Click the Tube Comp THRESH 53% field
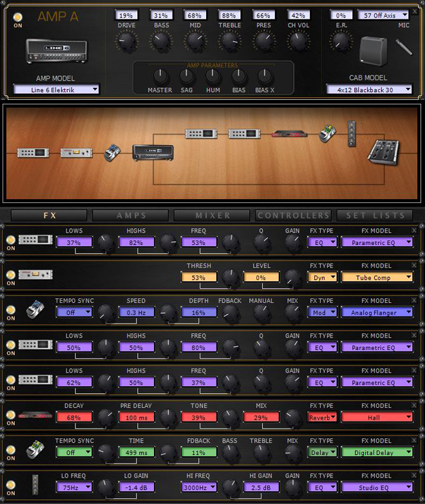425x504 pixels. tap(198, 277)
